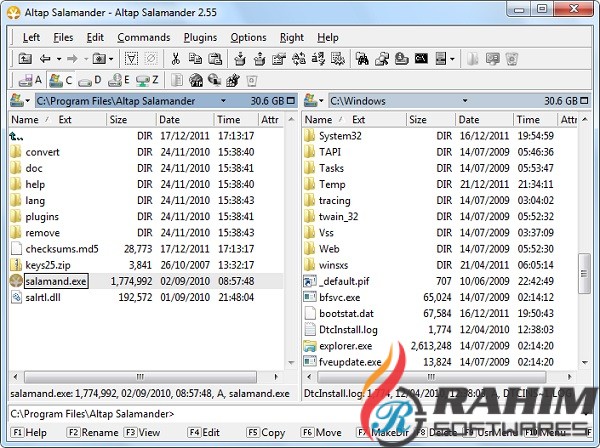The width and height of the screenshot is (600, 448).
Task: Open the Right menu
Action: click(x=292, y=37)
